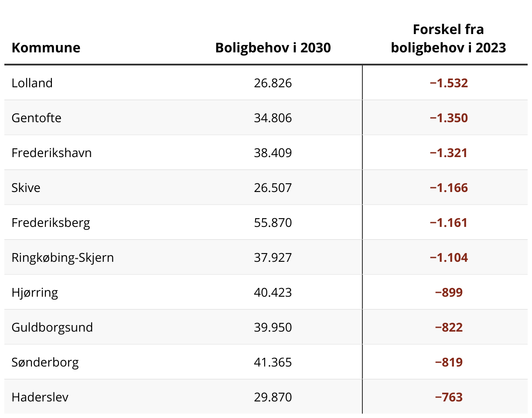This screenshot has height=418, width=532.
Task: Click the Frederikshavn row label
Action: [51, 153]
